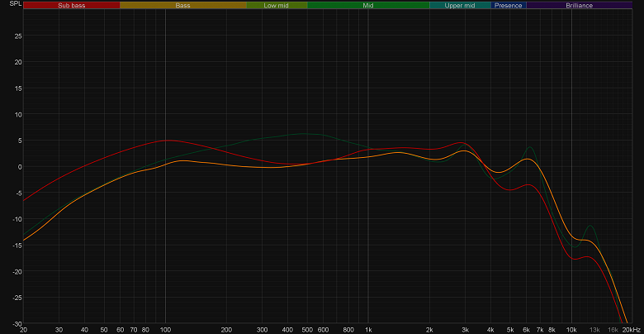Select the Bass frequency band header
The width and height of the screenshot is (644, 334).
(182, 5)
